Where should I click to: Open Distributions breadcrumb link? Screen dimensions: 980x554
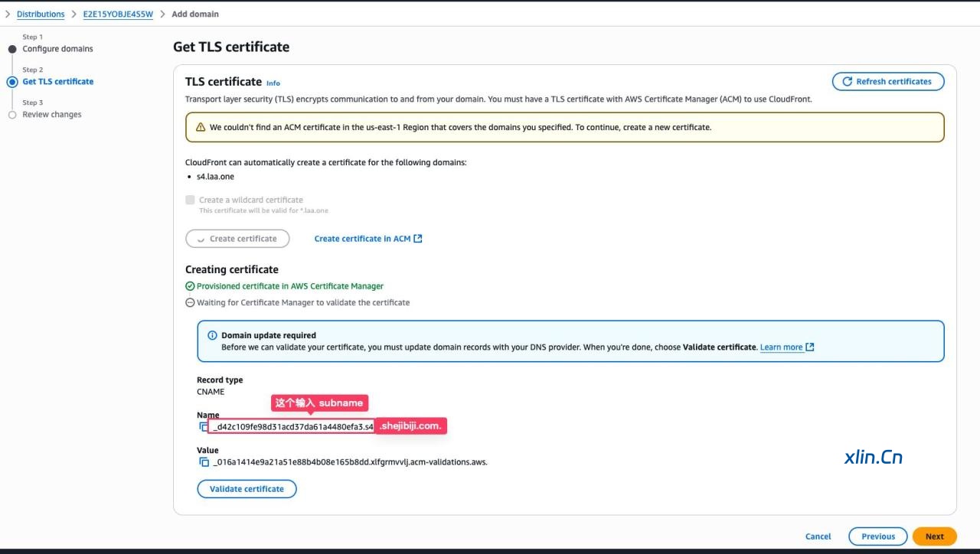[x=41, y=15]
